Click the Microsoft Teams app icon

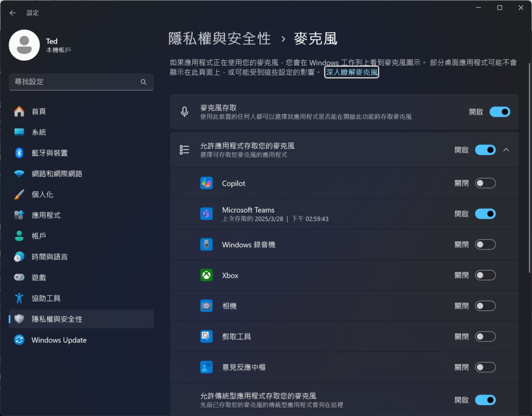(x=206, y=214)
